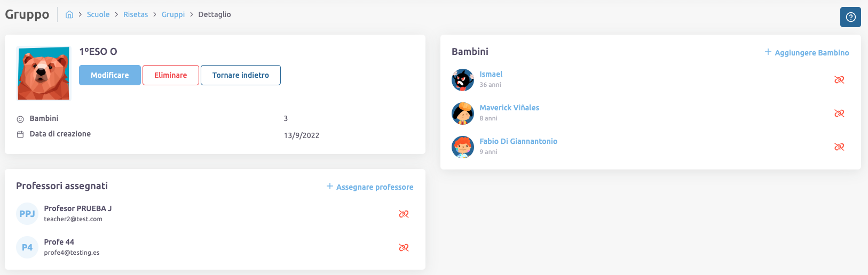Unassign Profe 44 from the group

pyautogui.click(x=404, y=248)
